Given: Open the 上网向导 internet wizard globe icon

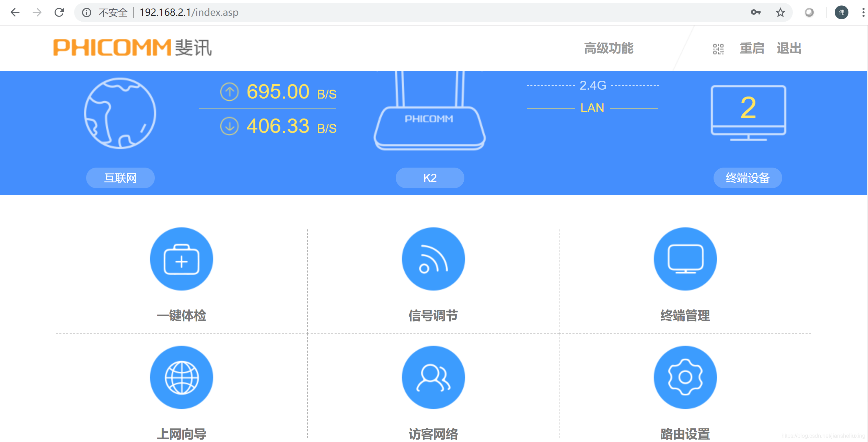Looking at the screenshot, I should click(181, 377).
